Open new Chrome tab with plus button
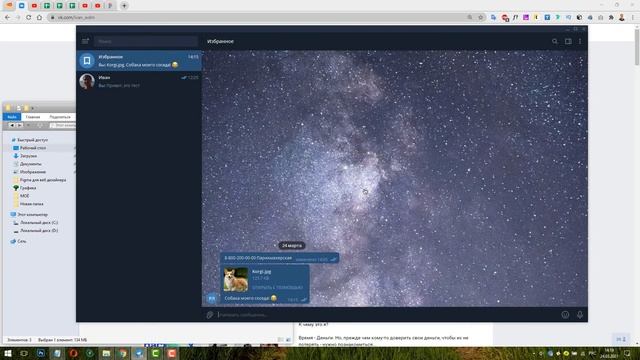The image size is (640, 360). 124,6
